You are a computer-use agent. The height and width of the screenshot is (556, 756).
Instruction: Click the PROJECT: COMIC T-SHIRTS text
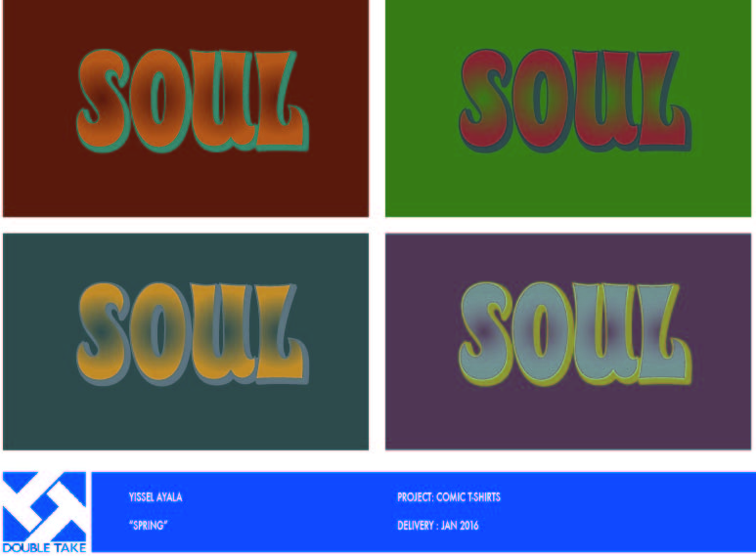pyautogui.click(x=449, y=497)
